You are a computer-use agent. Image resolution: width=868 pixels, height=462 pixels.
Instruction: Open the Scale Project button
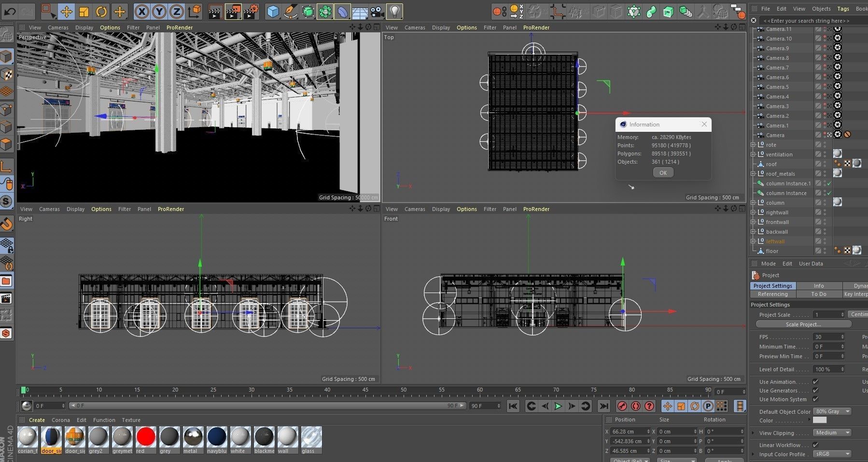pyautogui.click(x=803, y=324)
